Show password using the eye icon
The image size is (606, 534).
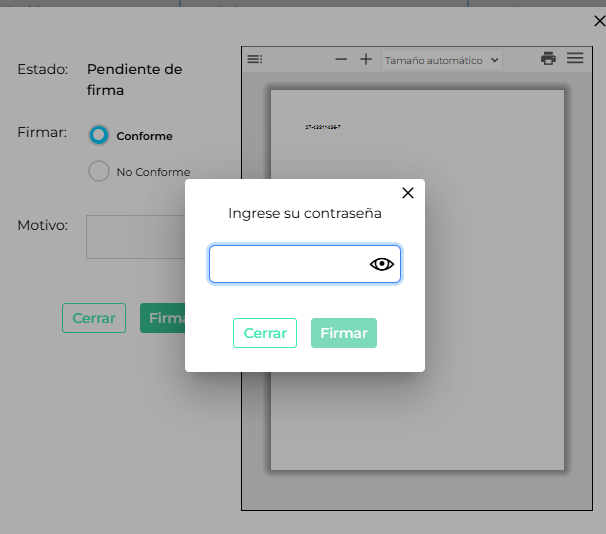click(x=381, y=264)
